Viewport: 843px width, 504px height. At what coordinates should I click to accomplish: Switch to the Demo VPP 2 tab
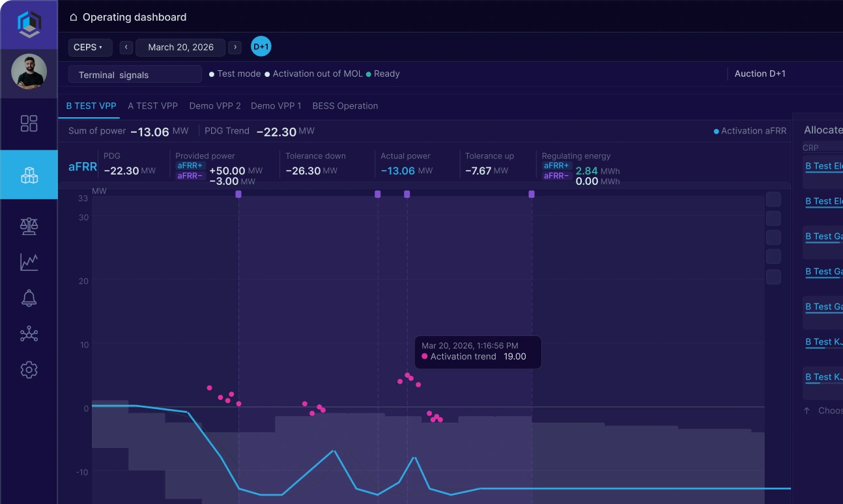click(x=215, y=105)
